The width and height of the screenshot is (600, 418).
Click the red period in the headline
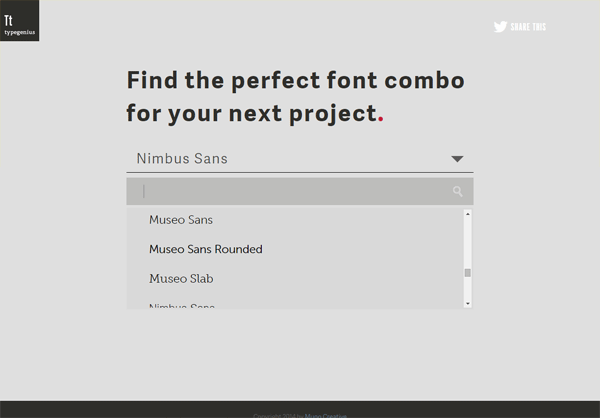click(x=381, y=118)
